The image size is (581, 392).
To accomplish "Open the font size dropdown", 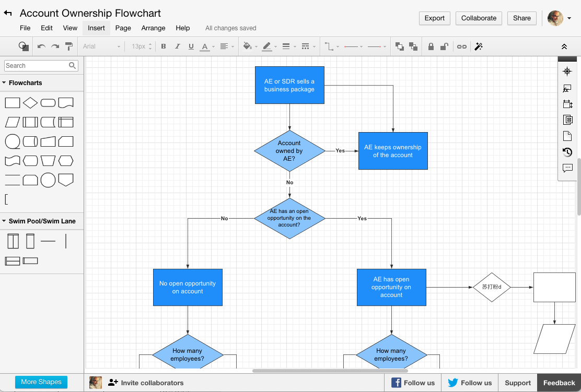I will (140, 46).
